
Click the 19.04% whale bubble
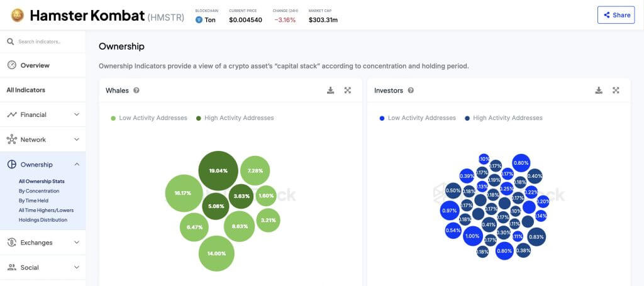click(218, 171)
